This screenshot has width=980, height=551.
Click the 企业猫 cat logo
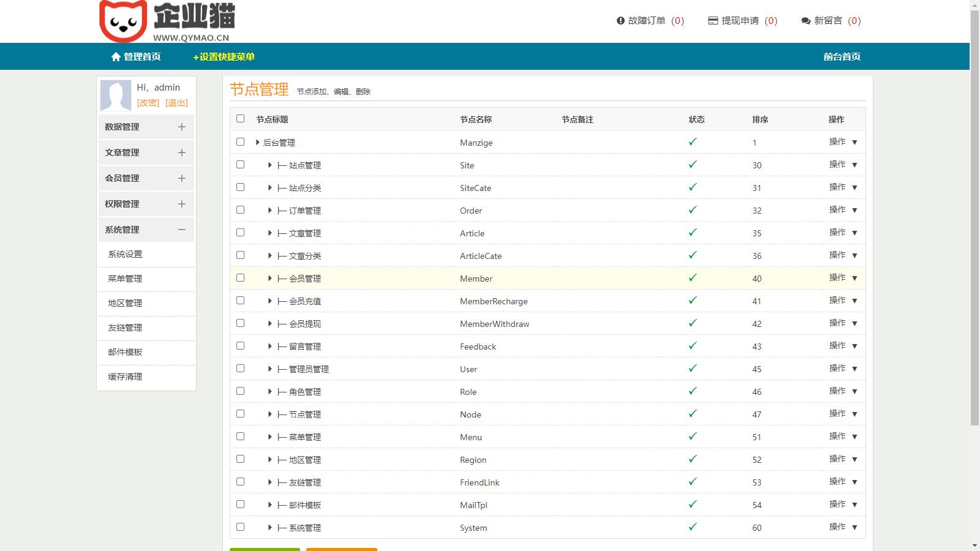[123, 21]
